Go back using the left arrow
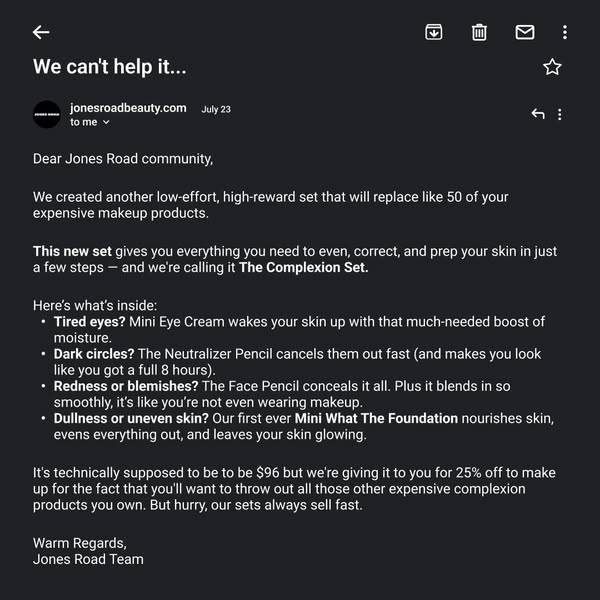Image resolution: width=600 pixels, height=600 pixels. pos(41,32)
